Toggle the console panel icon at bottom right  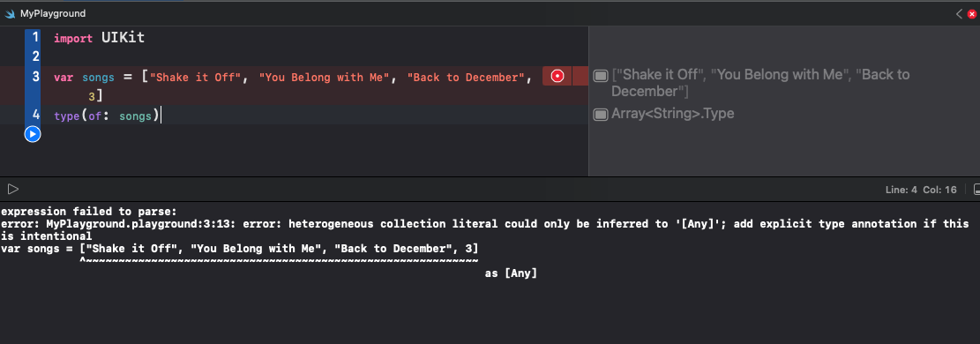point(976,190)
